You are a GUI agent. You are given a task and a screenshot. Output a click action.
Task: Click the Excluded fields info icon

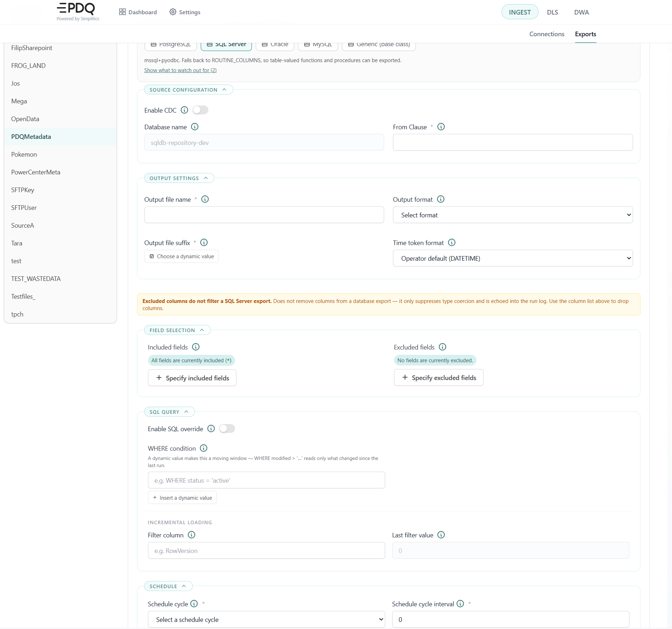tap(442, 347)
